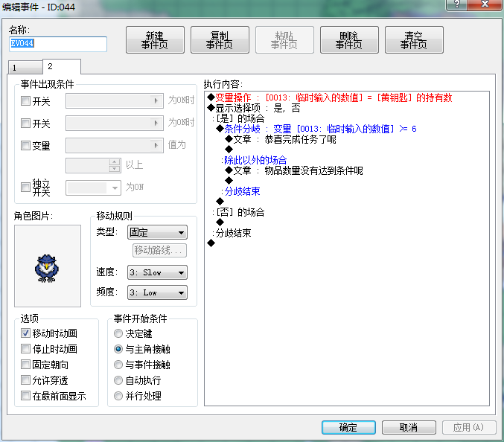The height and width of the screenshot is (442, 504).
Task: Cancel with the 取消 button
Action: click(409, 427)
